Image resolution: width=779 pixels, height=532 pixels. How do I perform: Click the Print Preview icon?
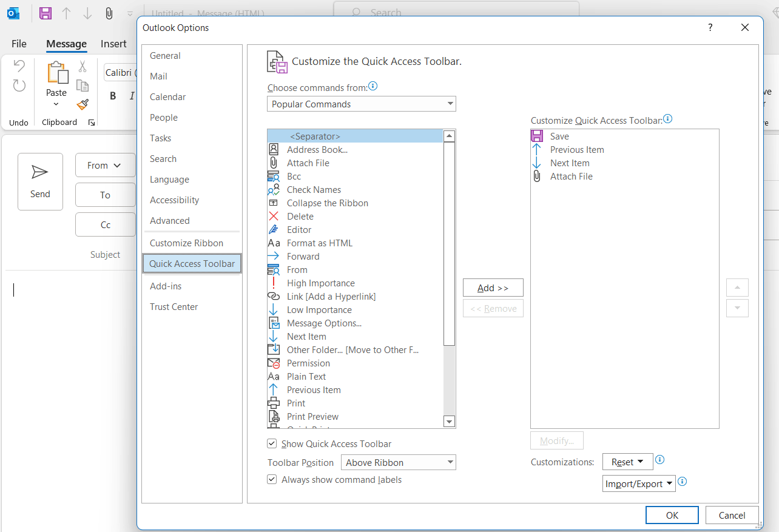274,416
